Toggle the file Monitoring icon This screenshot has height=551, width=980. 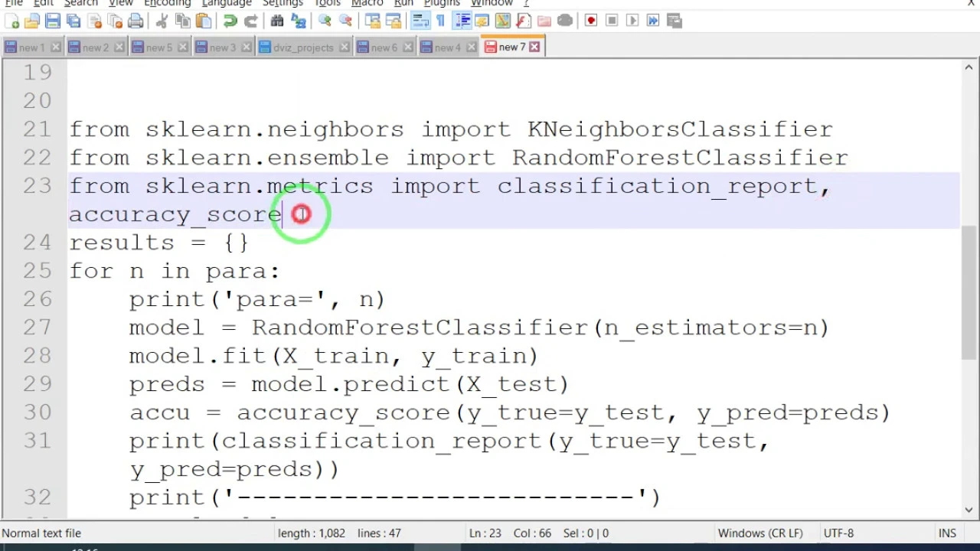pyautogui.click(x=565, y=21)
